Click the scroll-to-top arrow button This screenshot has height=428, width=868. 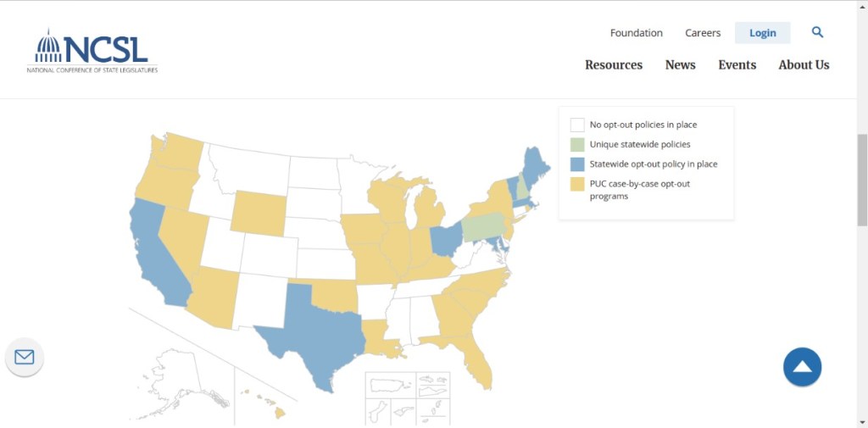802,367
